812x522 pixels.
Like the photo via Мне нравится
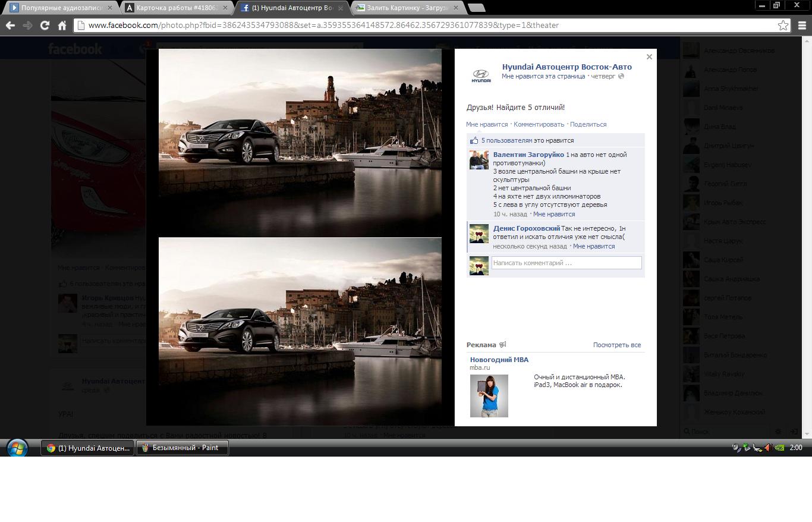(x=487, y=124)
